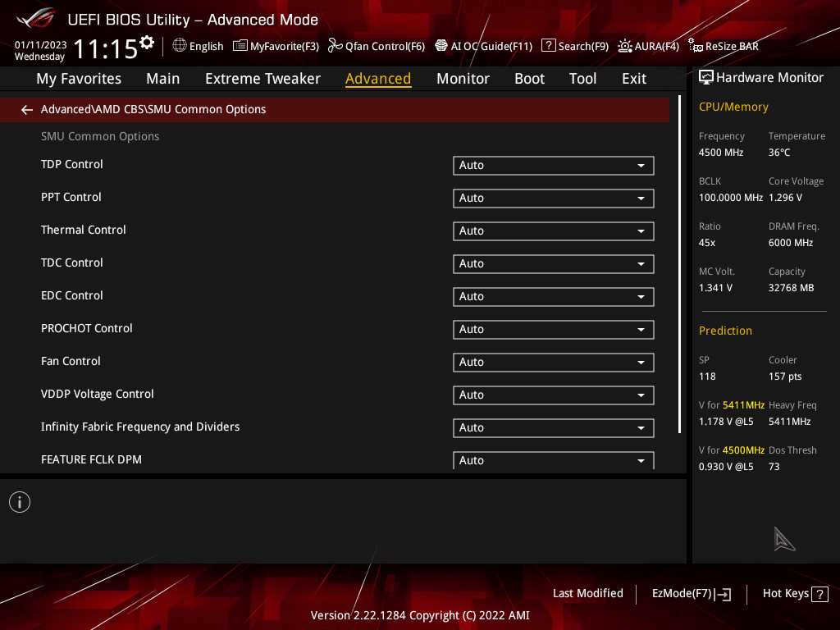Click the Qfan Control fan icon
This screenshot has height=630, width=840.
(335, 46)
